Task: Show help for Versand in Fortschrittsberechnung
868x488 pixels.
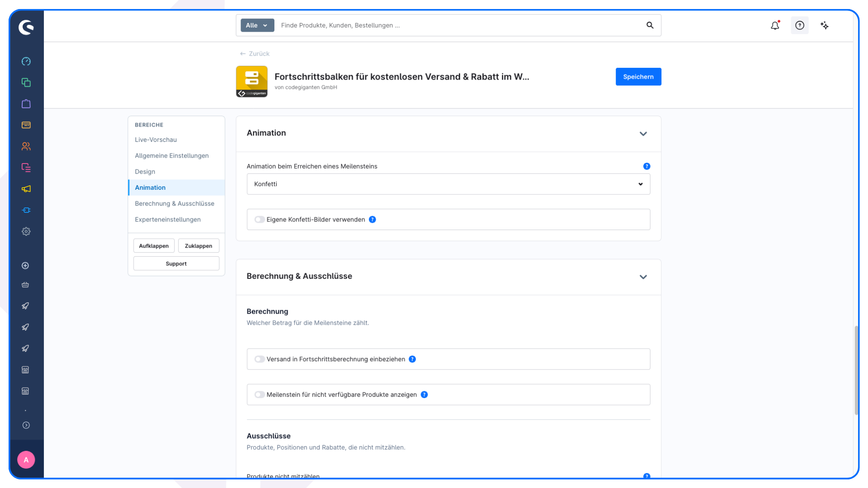Action: coord(412,359)
